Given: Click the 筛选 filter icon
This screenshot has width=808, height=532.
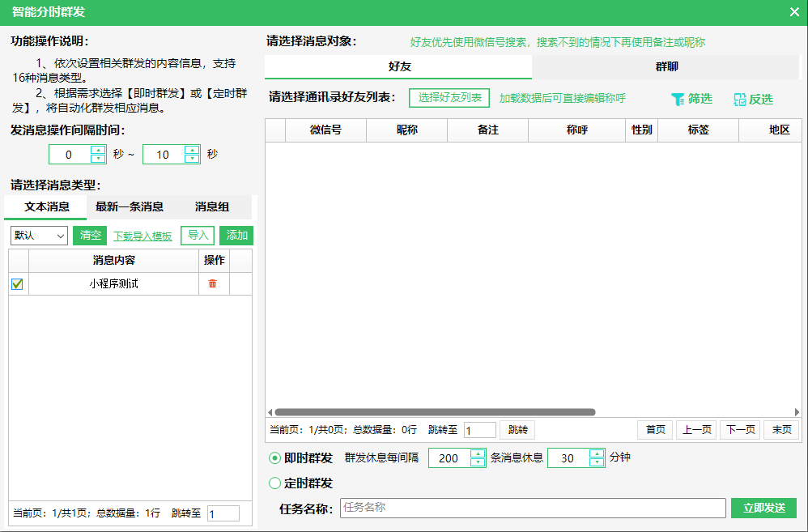Looking at the screenshot, I should coord(678,99).
